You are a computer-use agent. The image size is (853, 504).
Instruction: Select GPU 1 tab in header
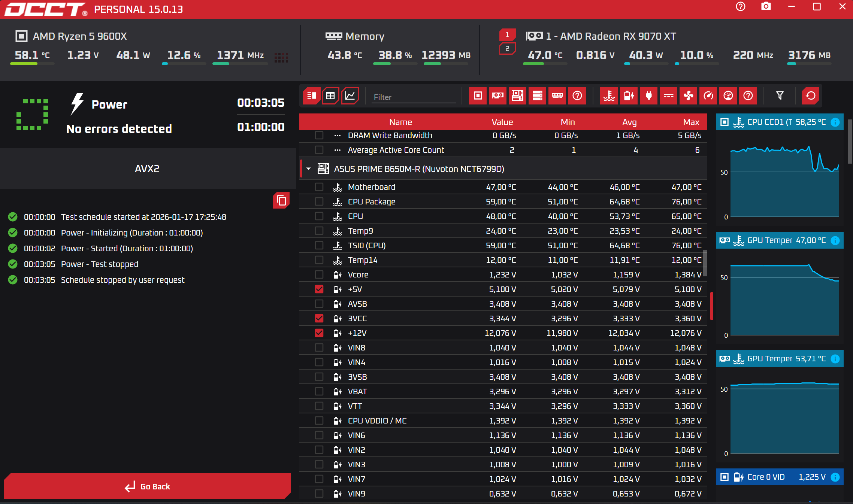pyautogui.click(x=507, y=35)
